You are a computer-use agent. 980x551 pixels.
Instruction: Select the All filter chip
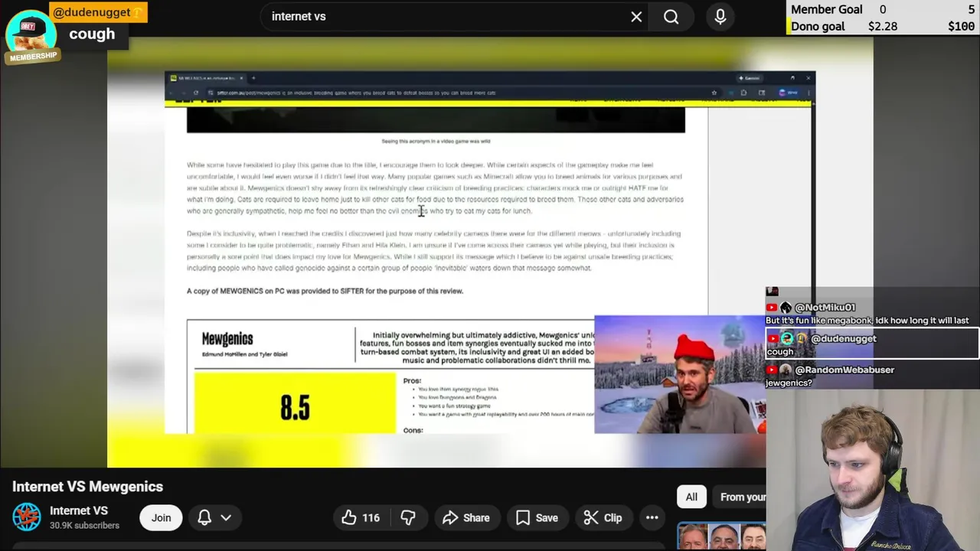point(691,497)
